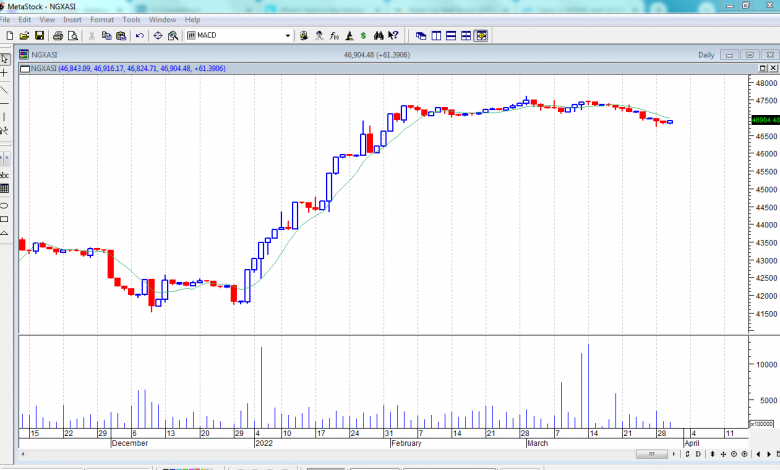Screen dimensions: 780x470
Task: Select the triangle drawing tool
Action: click(x=4, y=233)
